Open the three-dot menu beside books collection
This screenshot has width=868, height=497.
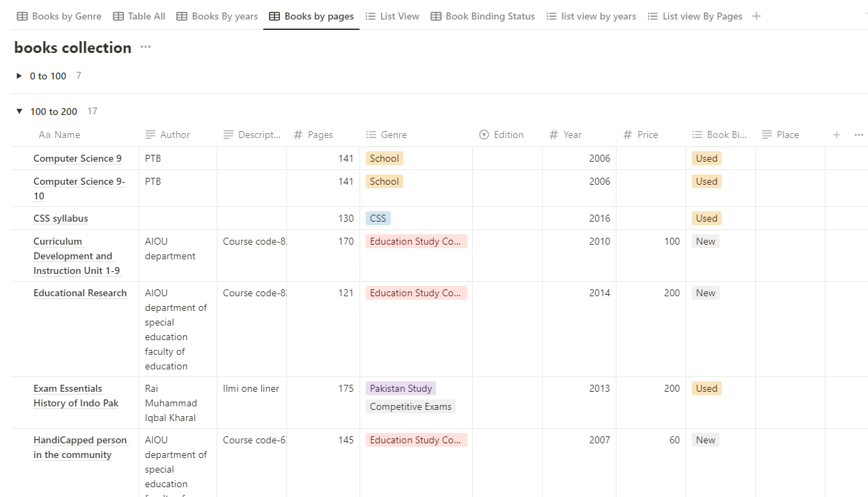click(x=145, y=47)
